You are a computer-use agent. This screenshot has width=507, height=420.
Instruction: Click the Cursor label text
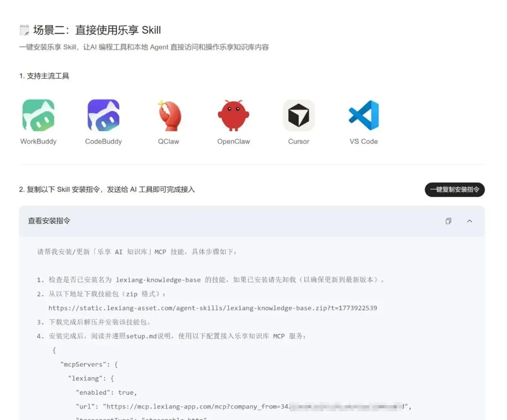coord(299,141)
